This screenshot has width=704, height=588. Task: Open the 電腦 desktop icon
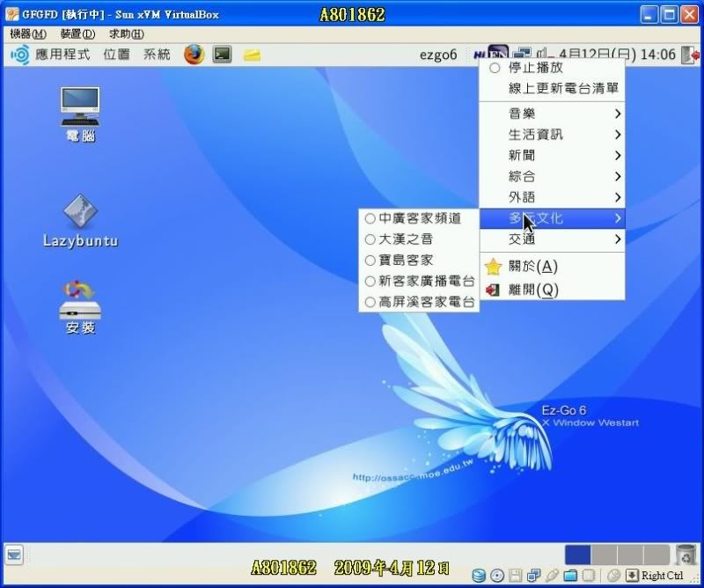click(x=80, y=114)
